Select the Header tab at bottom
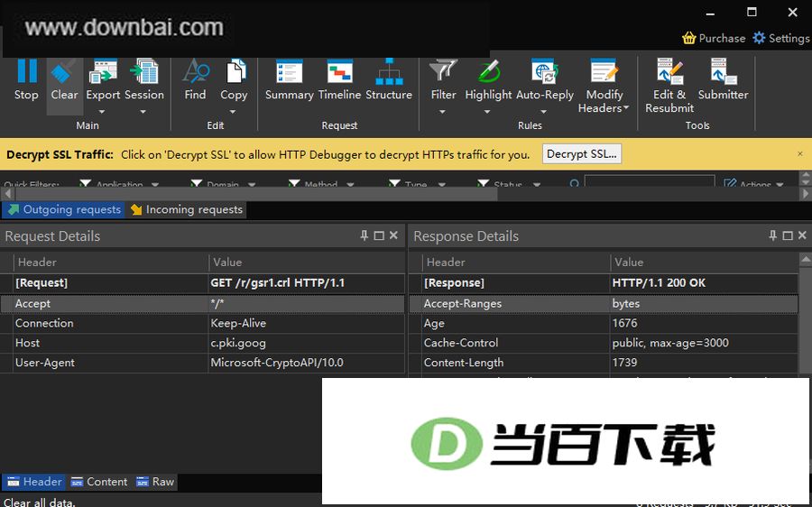 (34, 482)
